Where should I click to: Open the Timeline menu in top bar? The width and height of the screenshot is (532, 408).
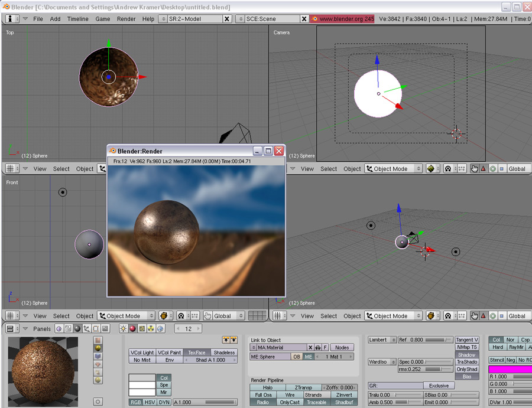click(x=77, y=19)
